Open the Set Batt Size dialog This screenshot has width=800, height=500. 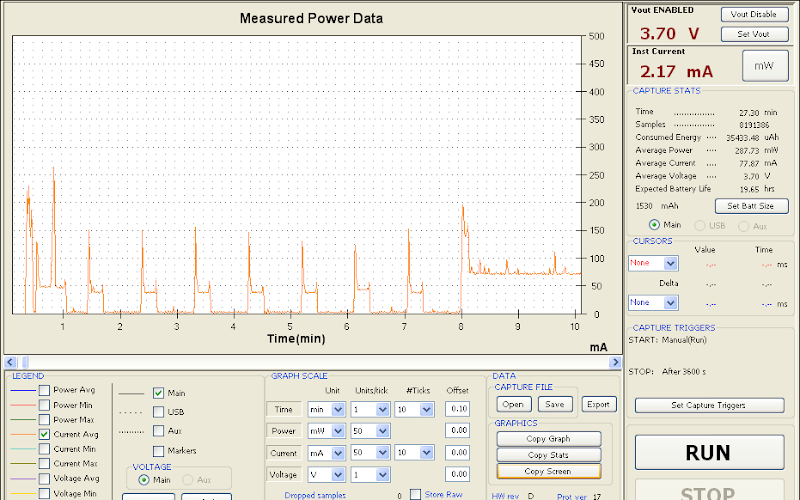752,206
